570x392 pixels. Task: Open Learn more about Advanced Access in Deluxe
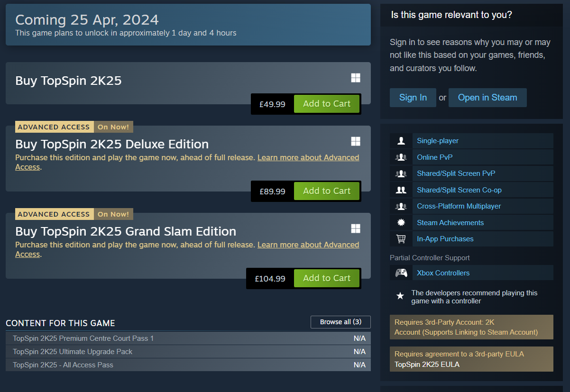coord(187,162)
